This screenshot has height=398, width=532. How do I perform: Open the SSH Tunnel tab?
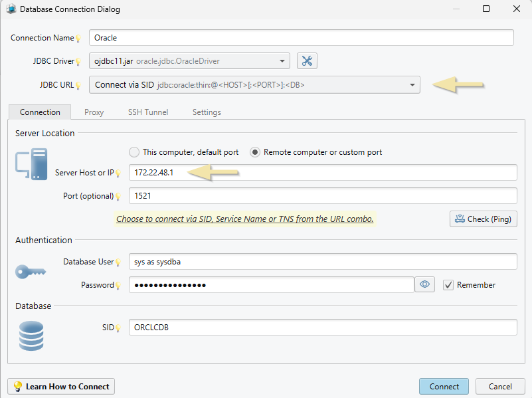pos(147,112)
